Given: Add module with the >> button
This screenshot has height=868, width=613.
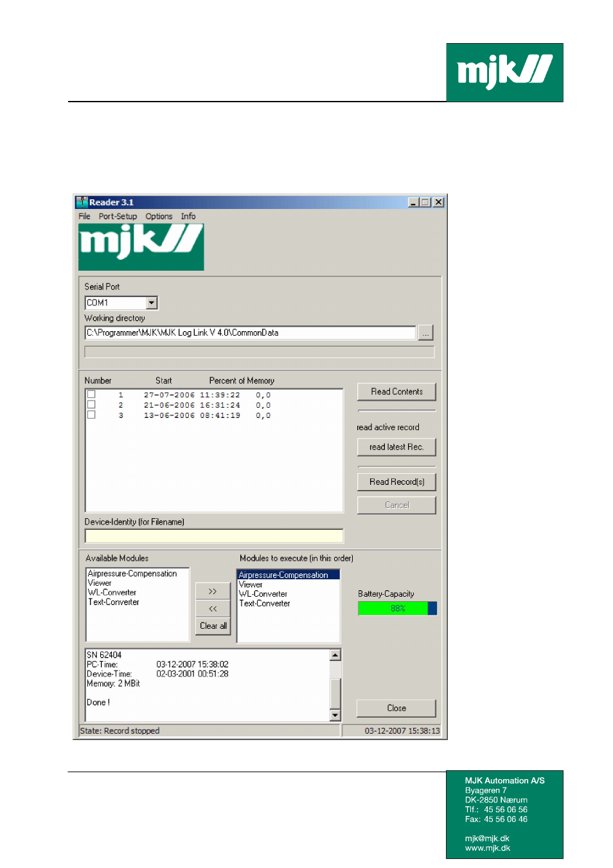Looking at the screenshot, I should click(x=213, y=591).
